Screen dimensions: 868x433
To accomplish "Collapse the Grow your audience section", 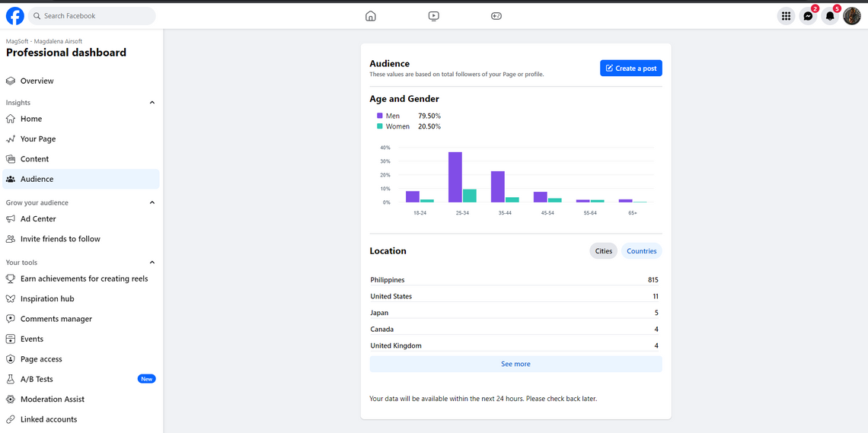I will click(152, 203).
